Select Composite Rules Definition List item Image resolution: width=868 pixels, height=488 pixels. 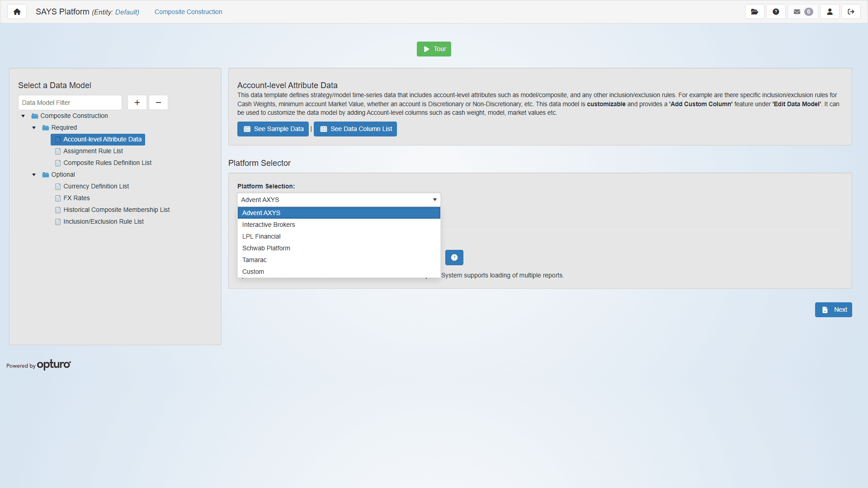pyautogui.click(x=108, y=163)
